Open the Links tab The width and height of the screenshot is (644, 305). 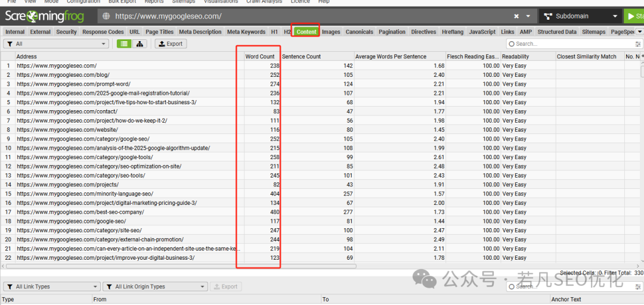pos(507,32)
